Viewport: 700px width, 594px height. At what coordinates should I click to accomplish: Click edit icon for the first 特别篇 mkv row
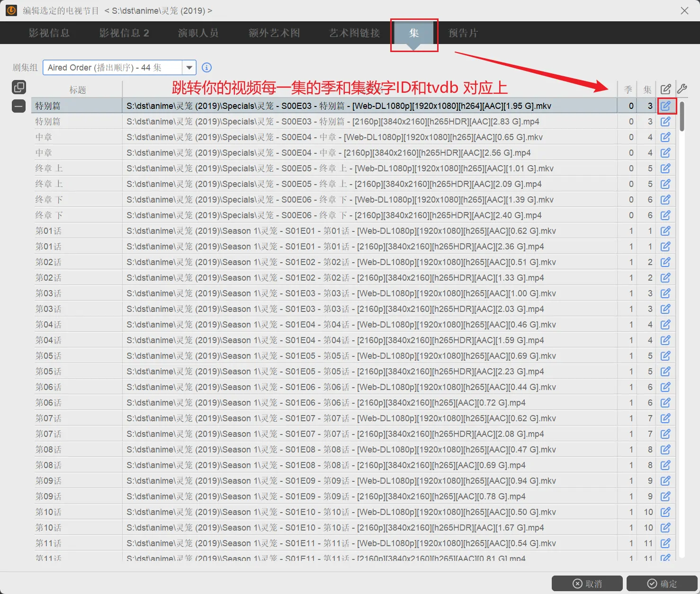coord(665,106)
